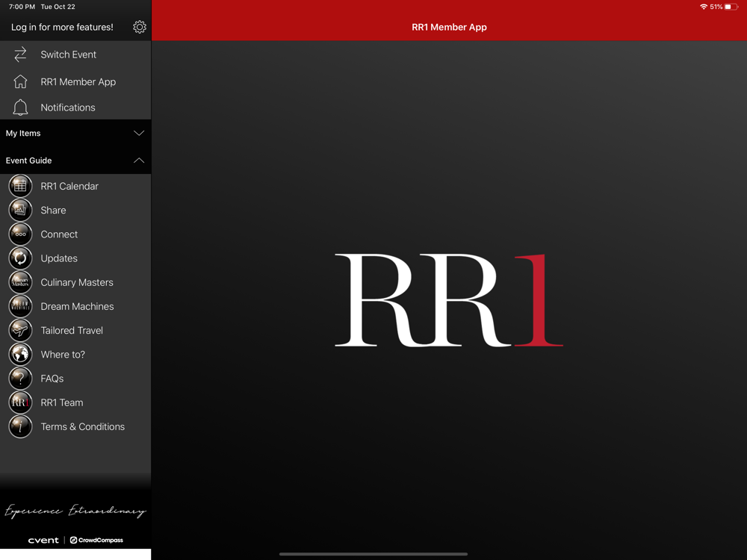Open the Notifications menu entry
This screenshot has height=560, width=747.
point(75,108)
